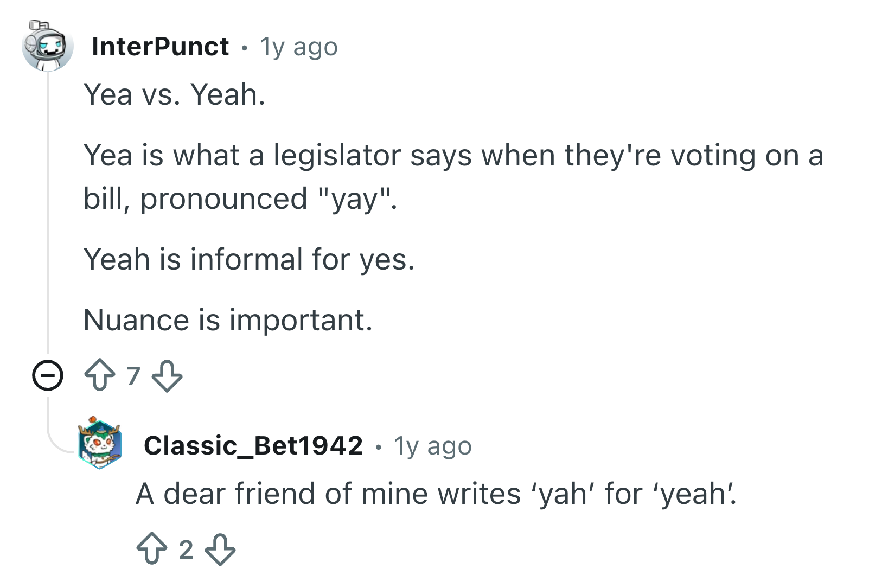Viewport: 869px width, 588px height.
Task: Downvote Classic_Bet1942's reply
Action: (x=220, y=549)
